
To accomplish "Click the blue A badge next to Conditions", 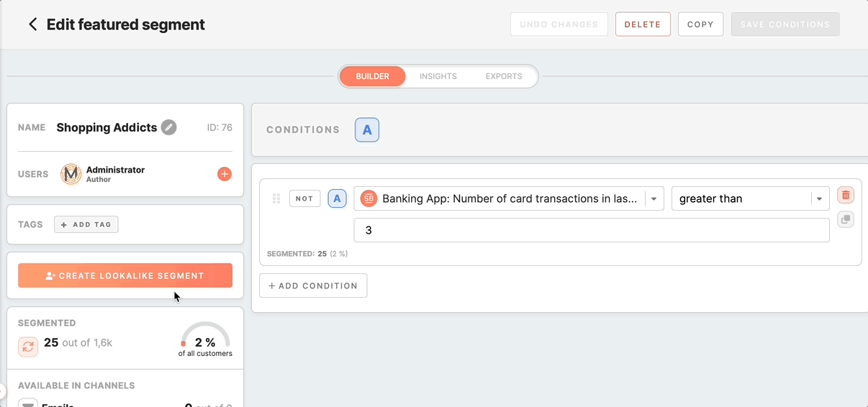I will (367, 130).
